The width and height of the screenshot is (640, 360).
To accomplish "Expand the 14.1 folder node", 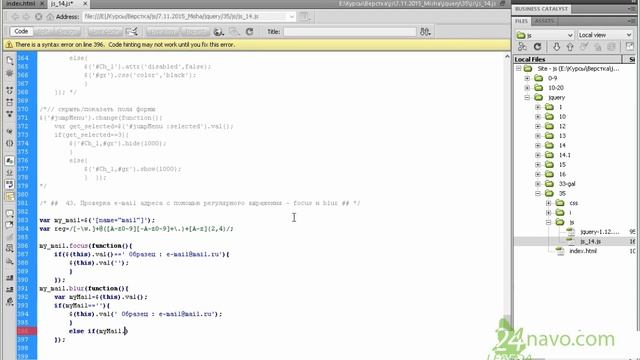I will (538, 155).
